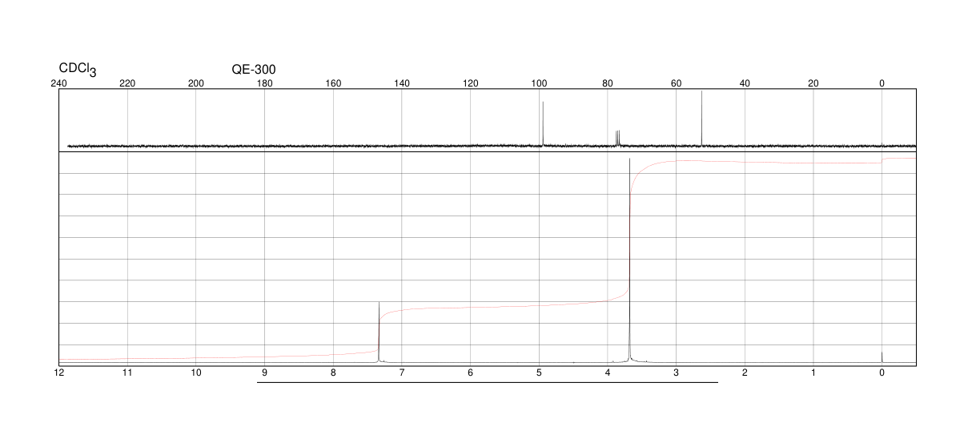The width and height of the screenshot is (980, 423).
Task: Click the red integration curve step at 3.7 ppm
Action: [x=631, y=240]
